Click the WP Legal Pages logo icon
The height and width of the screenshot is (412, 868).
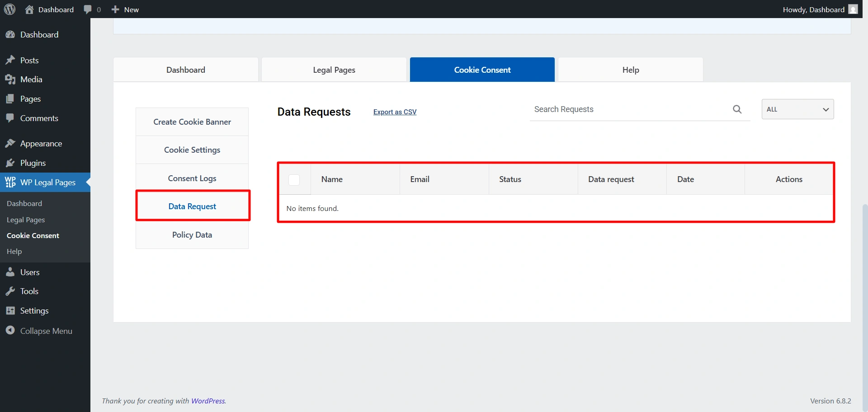click(x=11, y=182)
